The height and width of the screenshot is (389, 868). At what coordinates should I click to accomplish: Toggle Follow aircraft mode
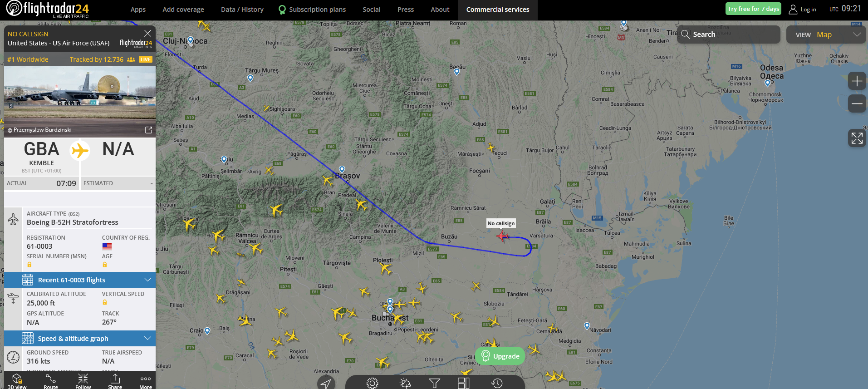pyautogui.click(x=83, y=381)
